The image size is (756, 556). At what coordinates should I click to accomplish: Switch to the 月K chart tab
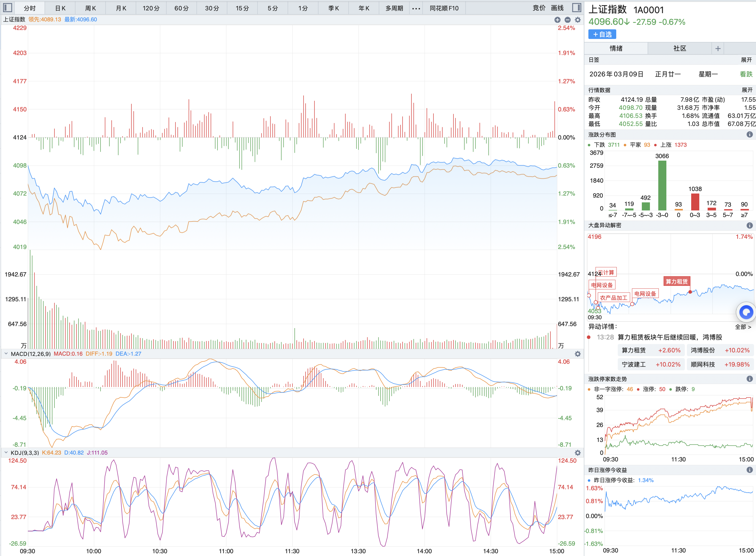[x=121, y=8]
